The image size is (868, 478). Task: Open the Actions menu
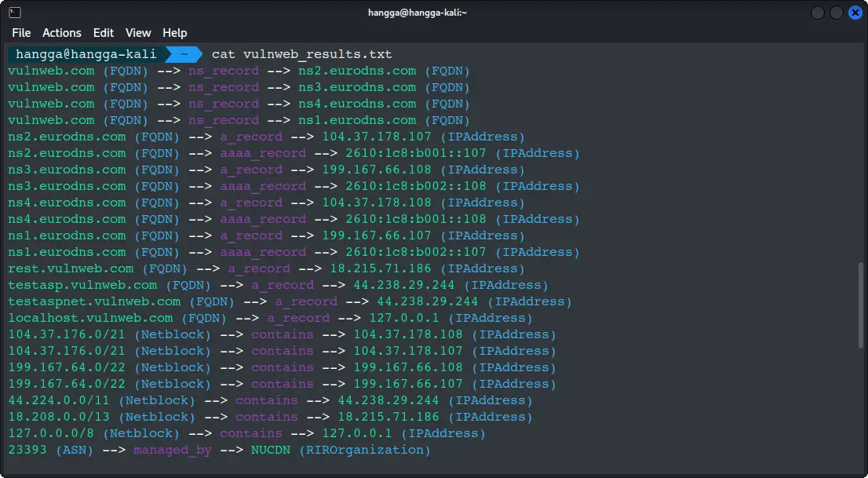61,33
